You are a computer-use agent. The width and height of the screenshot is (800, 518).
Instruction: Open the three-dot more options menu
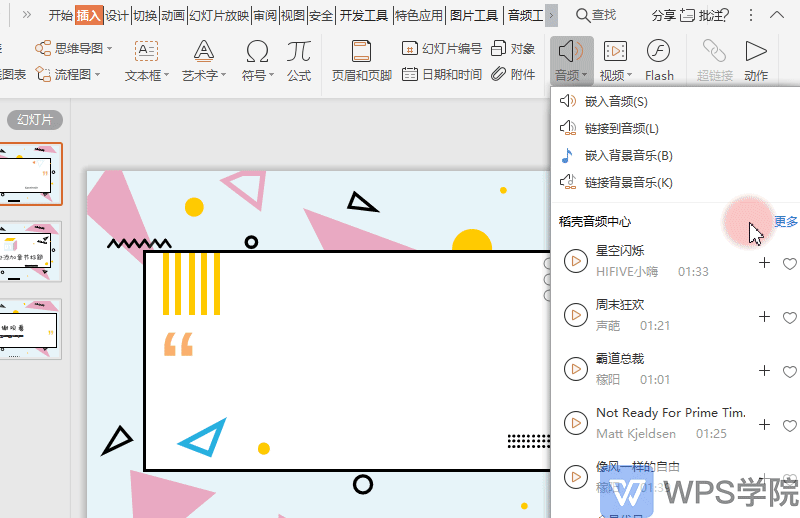coord(751,15)
